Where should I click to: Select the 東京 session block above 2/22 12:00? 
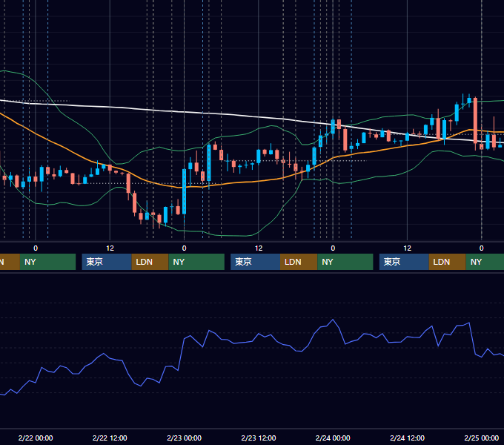tap(107, 262)
